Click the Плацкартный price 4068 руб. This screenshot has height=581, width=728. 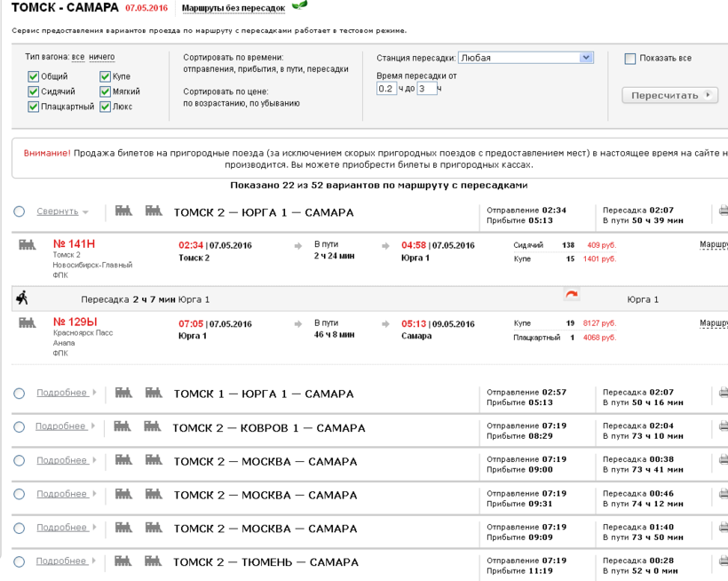600,338
